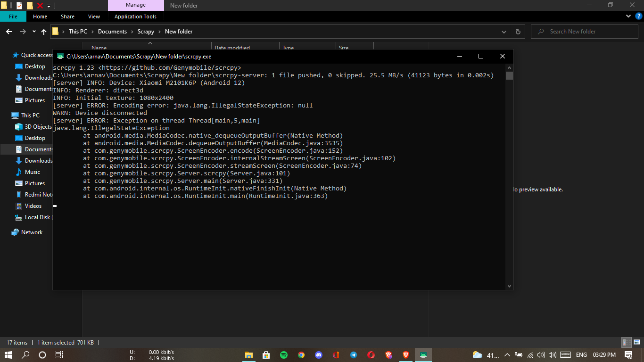Open Google Chrome from the taskbar
Screen dimensions: 644x362
[x=301, y=355]
